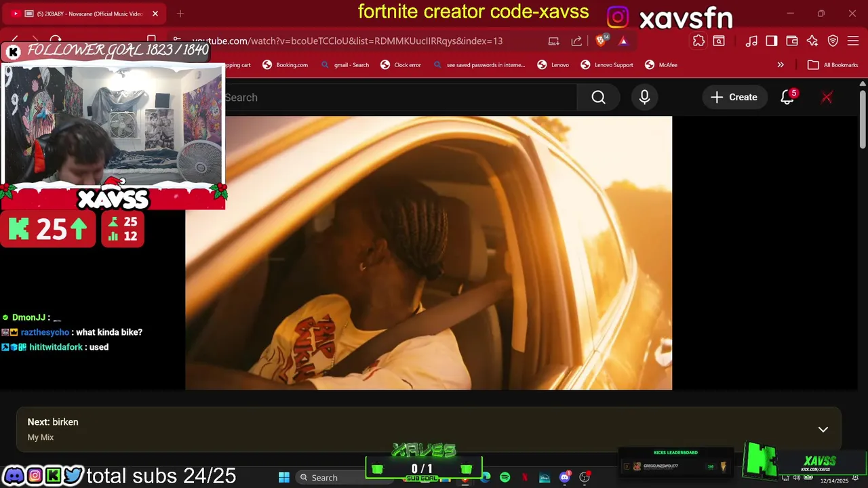868x488 pixels.
Task: Click the red X icon beside the notifications bell
Action: (827, 98)
